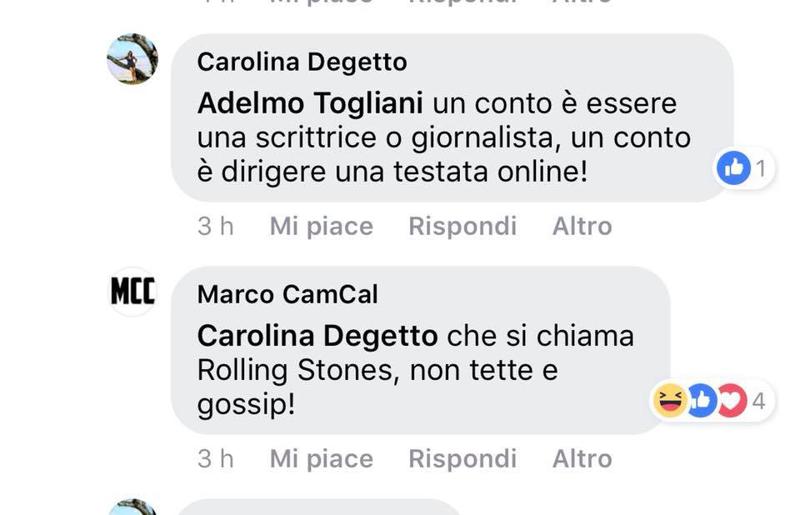Click the red heart reaction on Marco's comment

[x=731, y=401]
